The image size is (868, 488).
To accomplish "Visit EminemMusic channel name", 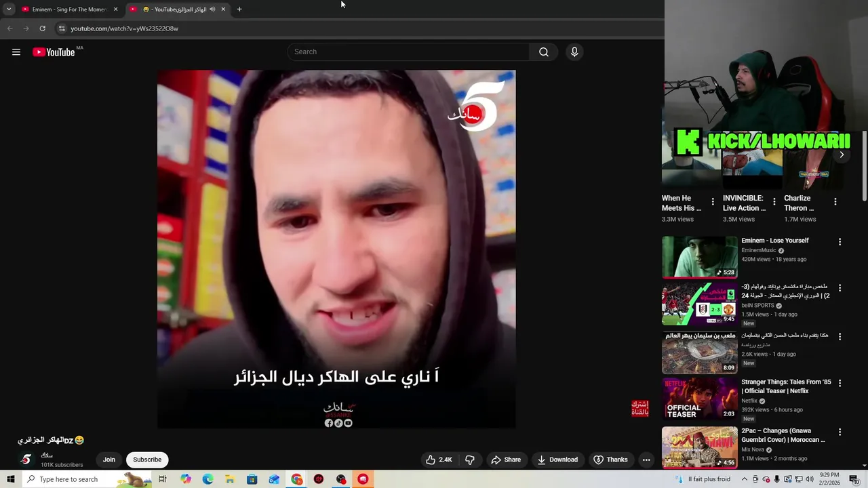I will (759, 250).
